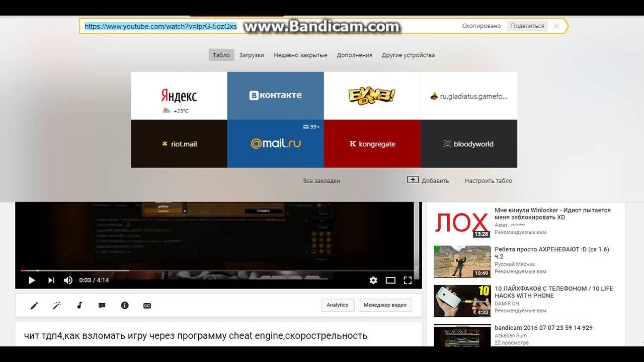Click the Astet channel name

click(x=501, y=225)
